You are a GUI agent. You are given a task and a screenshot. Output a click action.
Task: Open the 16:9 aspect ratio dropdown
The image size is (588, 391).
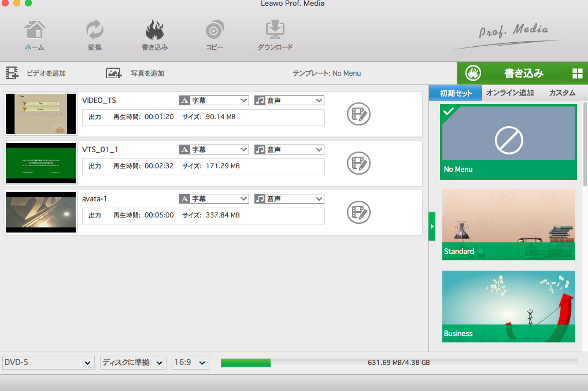point(190,363)
